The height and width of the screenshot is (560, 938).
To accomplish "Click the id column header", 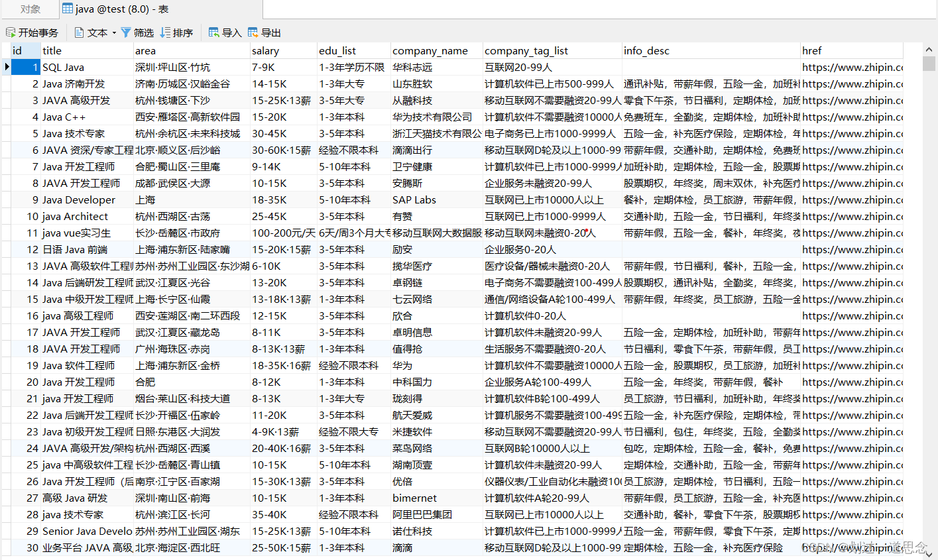I will [26, 50].
